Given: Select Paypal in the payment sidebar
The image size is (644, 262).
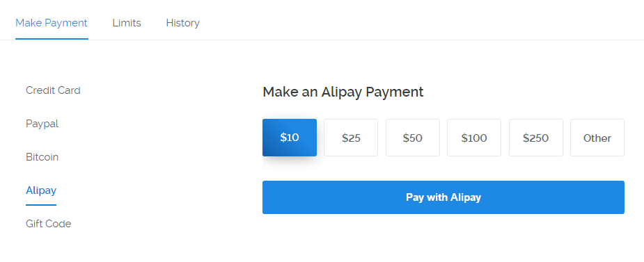Looking at the screenshot, I should pyautogui.click(x=42, y=124).
